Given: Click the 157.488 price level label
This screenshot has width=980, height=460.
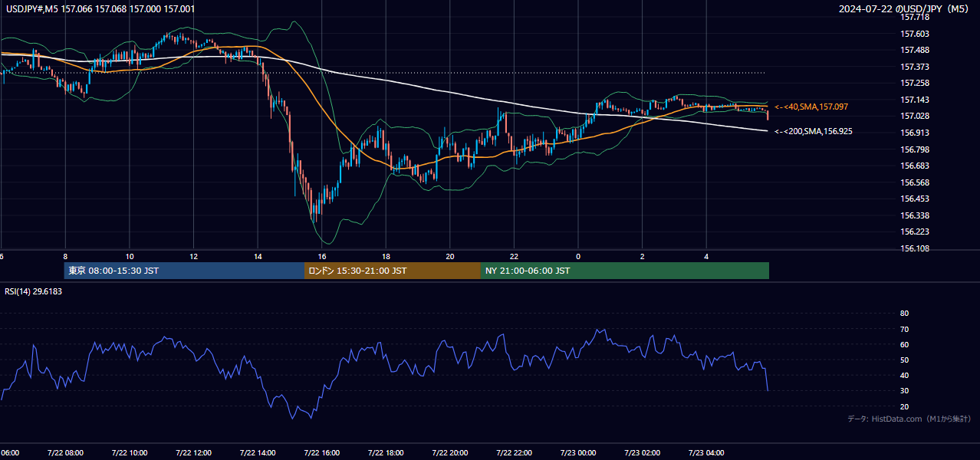Looking at the screenshot, I should click(x=914, y=50).
